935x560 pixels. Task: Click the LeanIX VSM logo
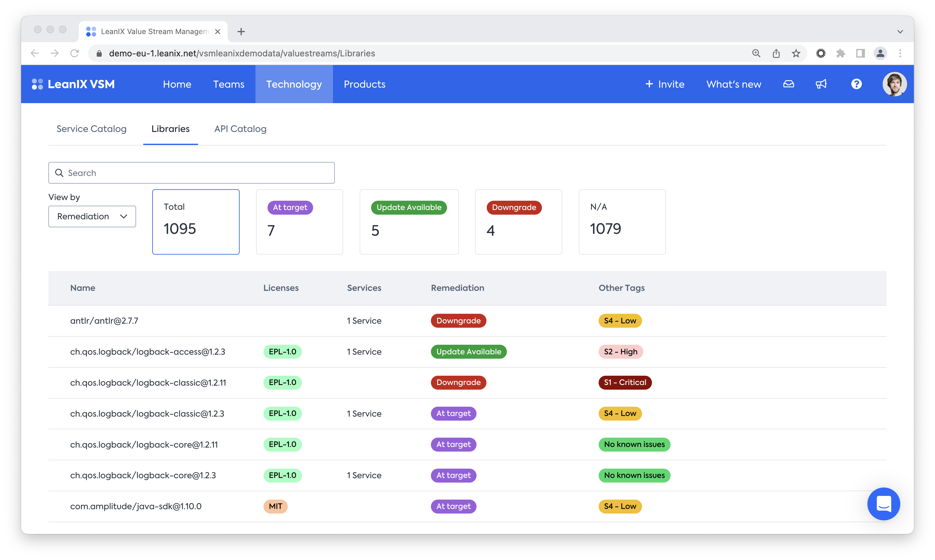coord(73,84)
